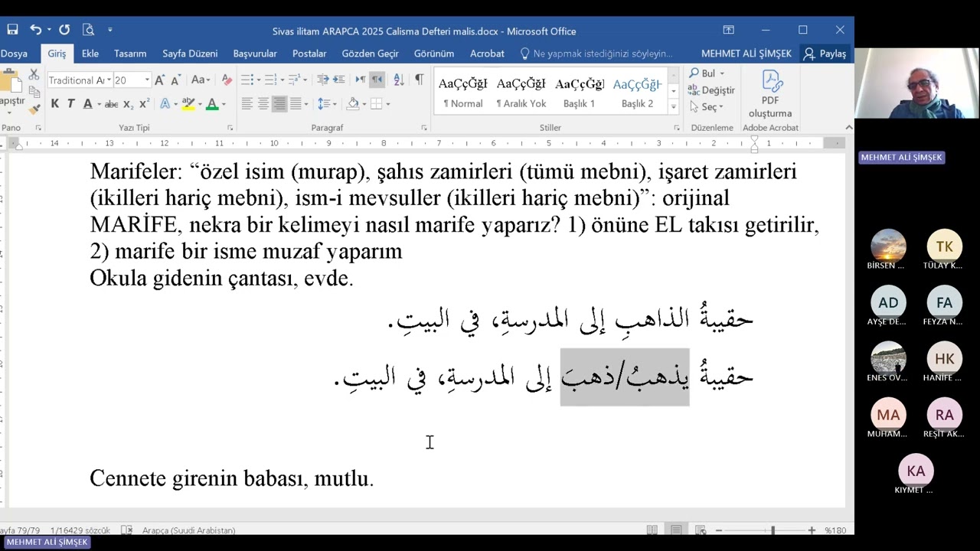Toggle bold (K) formatting
Screen dimensions: 980x551
click(x=54, y=104)
